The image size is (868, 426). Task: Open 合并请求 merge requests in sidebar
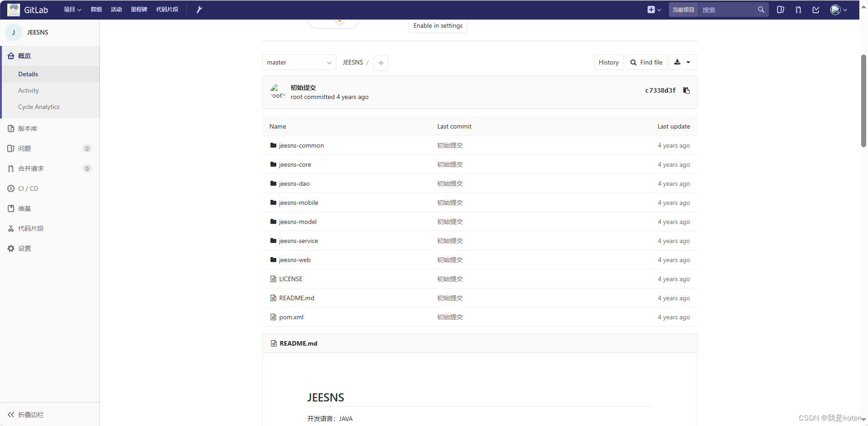coord(50,168)
